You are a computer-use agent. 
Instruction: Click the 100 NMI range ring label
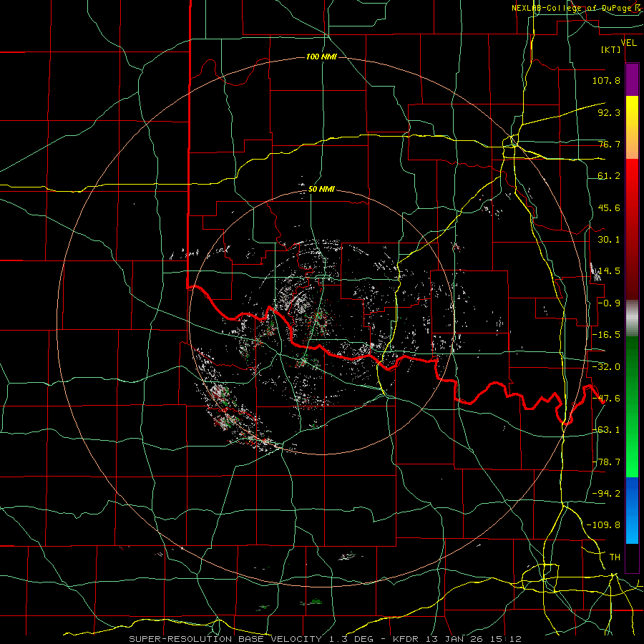(321, 57)
